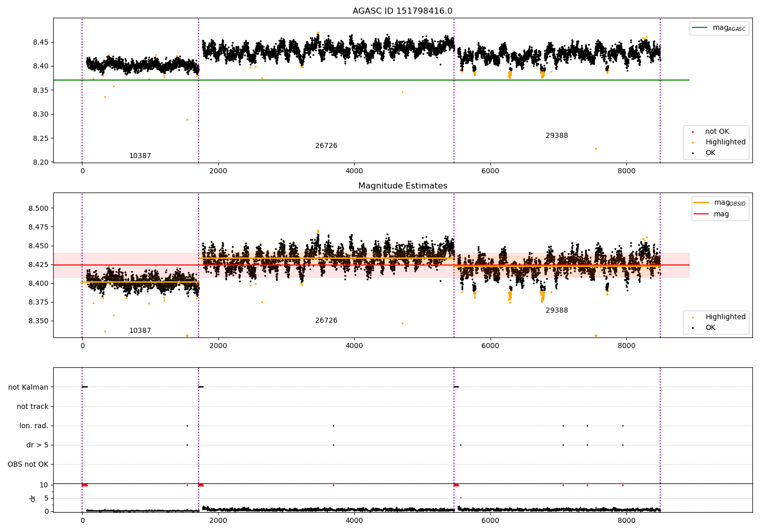The height and width of the screenshot is (532, 760).
Task: Click the 8.425 tick label on middle plot
Action: (38, 265)
